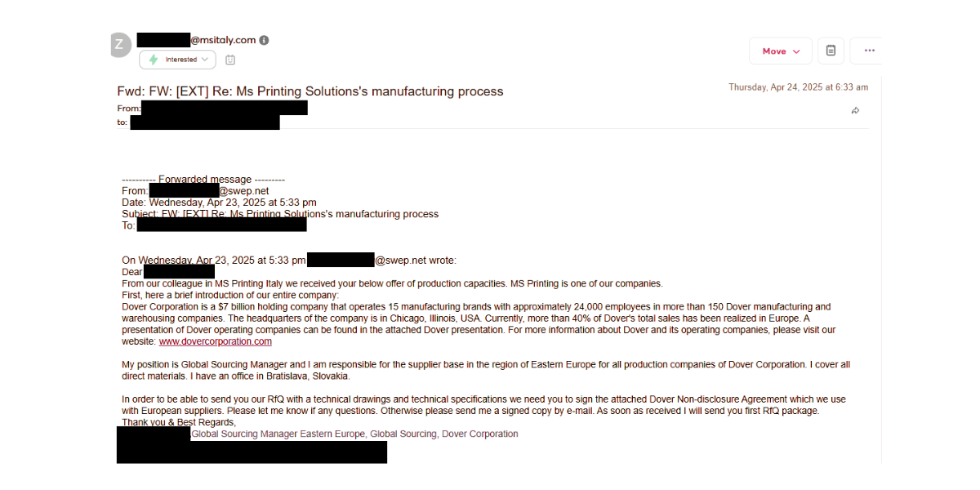Click the Thursday, Apr 24, 2025 timestamp
The width and height of the screenshot is (980, 490).
click(x=798, y=87)
